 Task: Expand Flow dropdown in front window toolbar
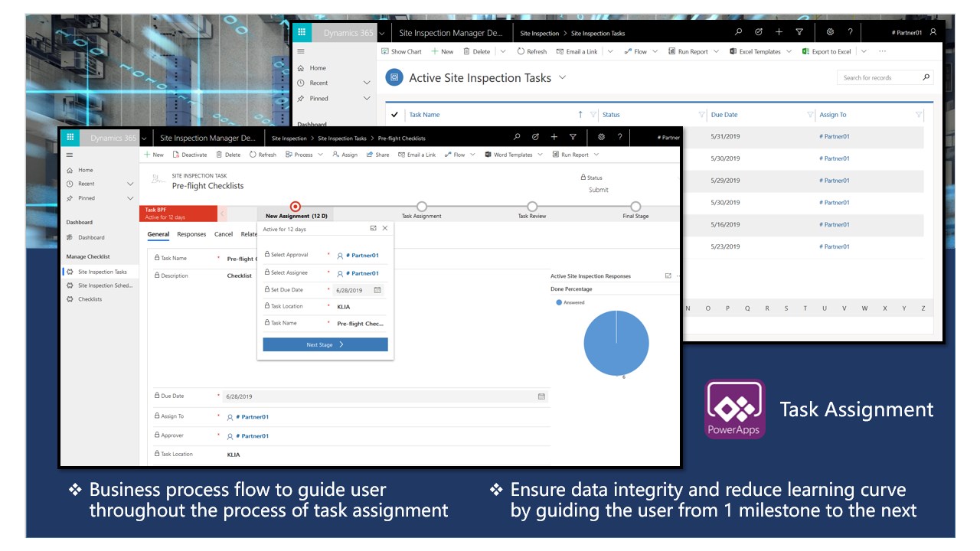pyautogui.click(x=472, y=155)
